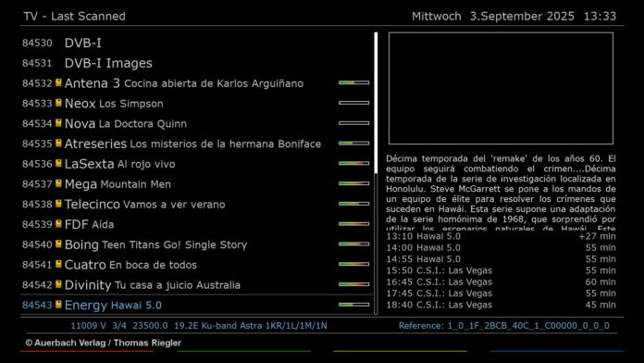Click the picture-in-picture preview window

click(x=502, y=88)
